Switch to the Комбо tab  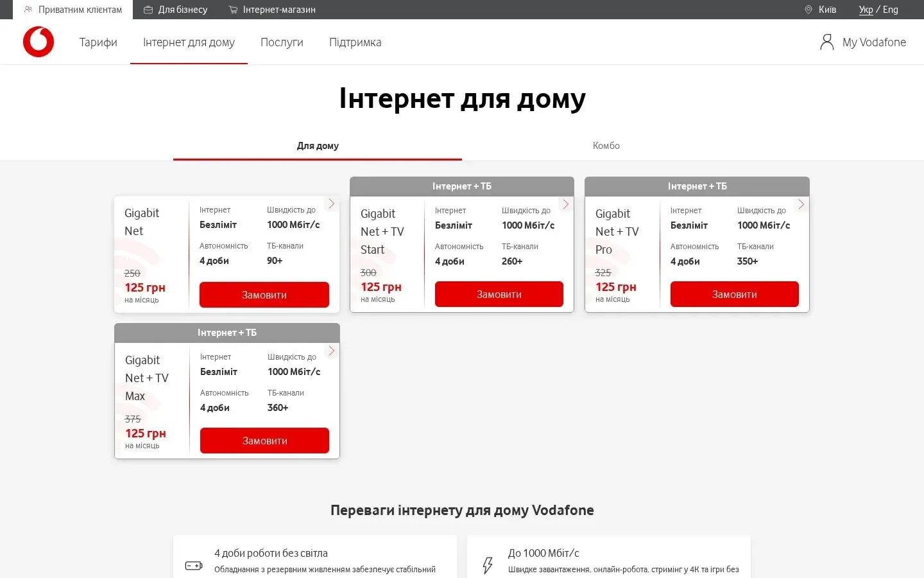pyautogui.click(x=606, y=146)
